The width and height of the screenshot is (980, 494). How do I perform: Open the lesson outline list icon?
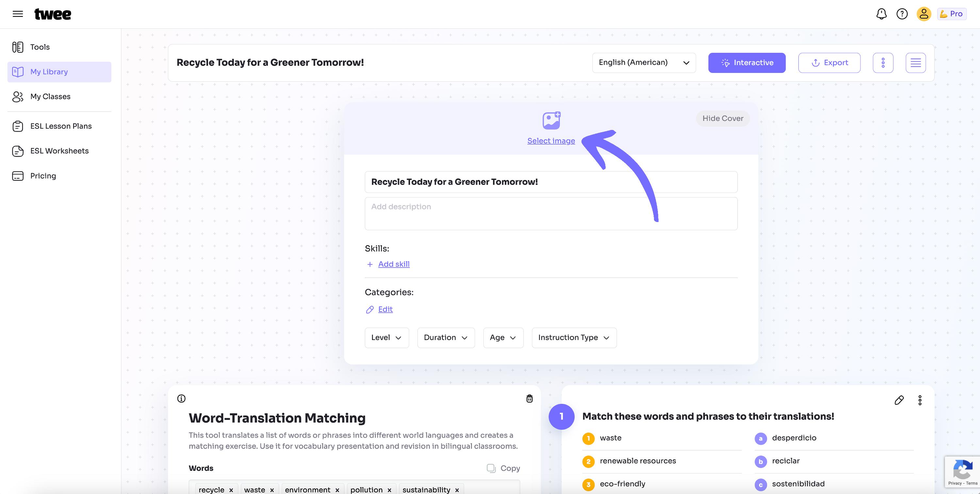[916, 63]
